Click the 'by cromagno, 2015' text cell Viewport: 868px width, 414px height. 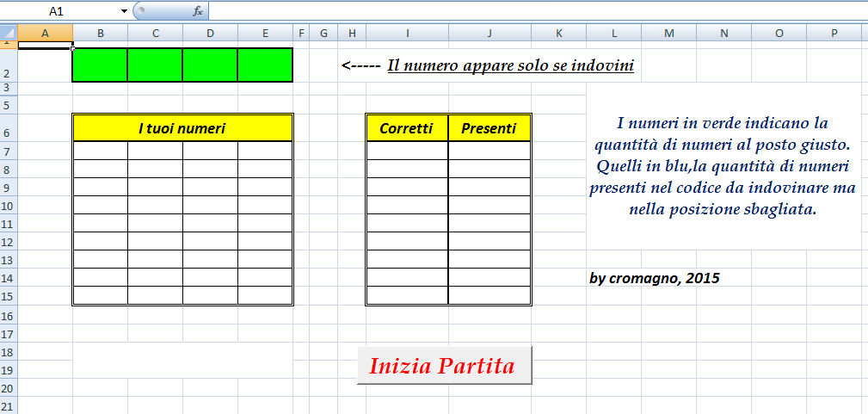[655, 278]
